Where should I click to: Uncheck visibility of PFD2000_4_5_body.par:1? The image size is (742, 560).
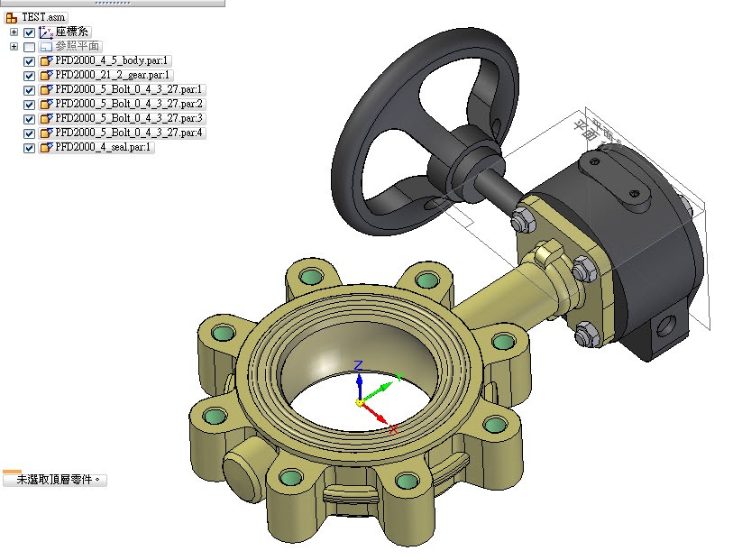pyautogui.click(x=30, y=61)
